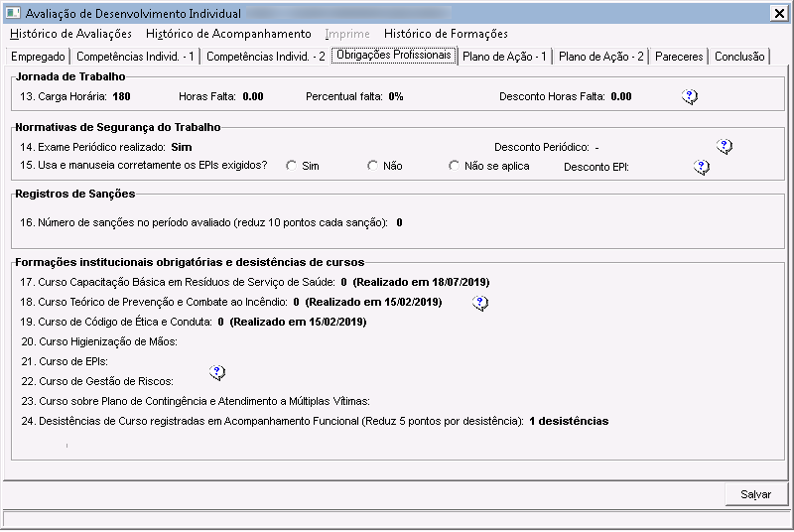Open Histórico de Avaliações menu

(70, 34)
